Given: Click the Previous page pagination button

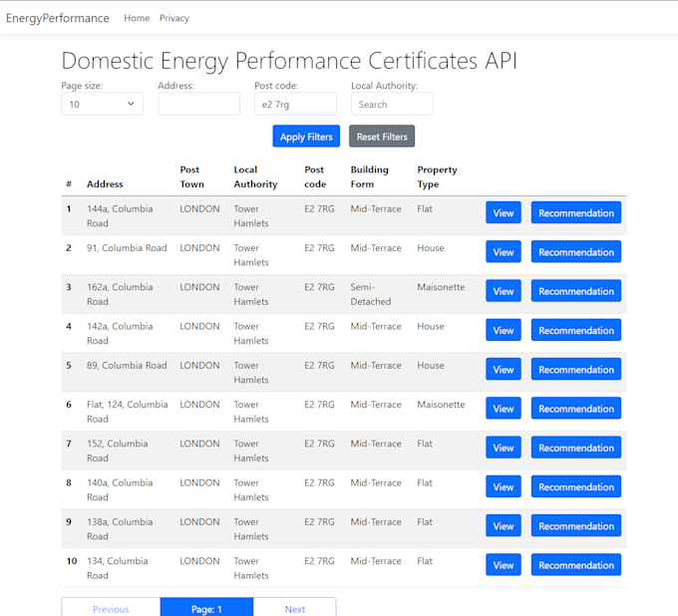Looking at the screenshot, I should pyautogui.click(x=111, y=608).
